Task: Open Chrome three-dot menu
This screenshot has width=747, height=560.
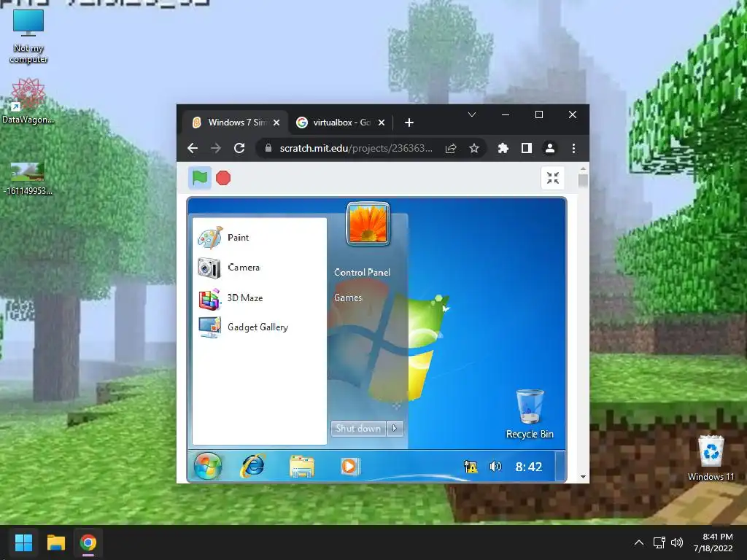Action: coord(573,148)
